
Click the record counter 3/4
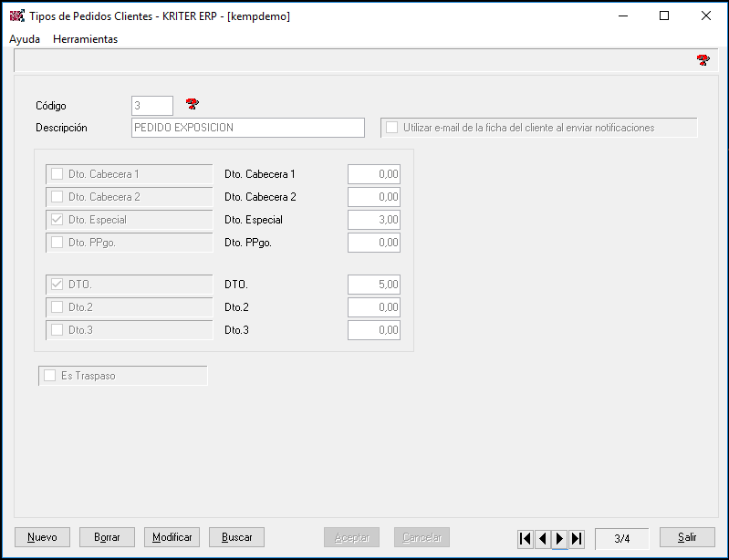[x=621, y=538]
